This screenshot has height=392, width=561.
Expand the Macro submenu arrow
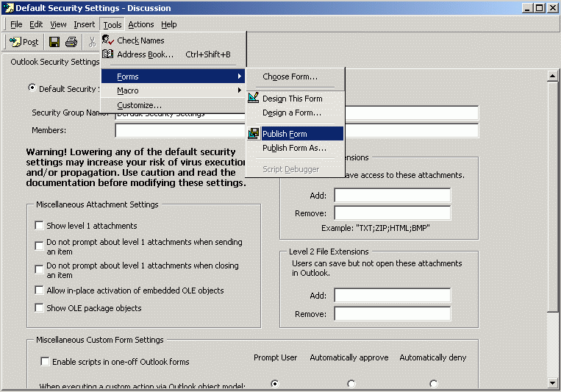click(240, 90)
